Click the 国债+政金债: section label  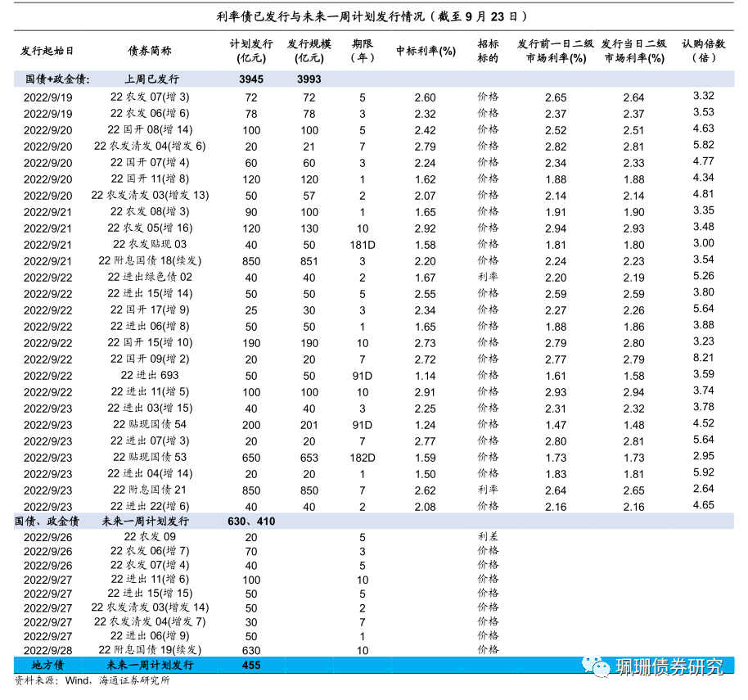click(57, 79)
